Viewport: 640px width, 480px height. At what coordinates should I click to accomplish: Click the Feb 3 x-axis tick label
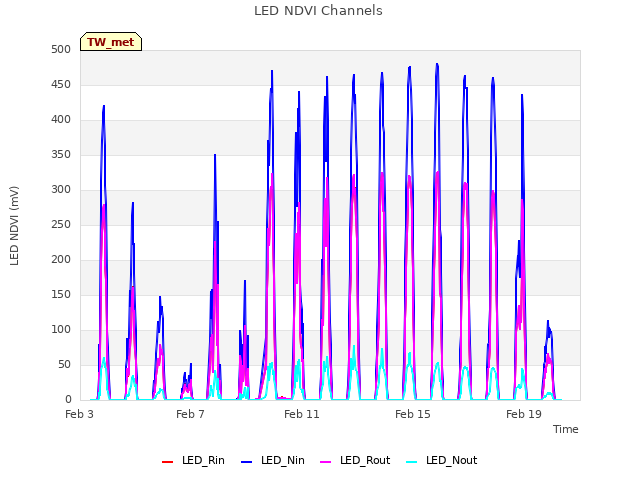point(79,414)
